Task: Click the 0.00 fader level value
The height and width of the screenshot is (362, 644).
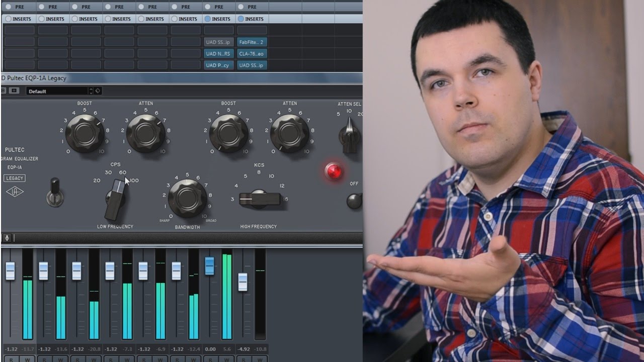Action: pos(211,349)
